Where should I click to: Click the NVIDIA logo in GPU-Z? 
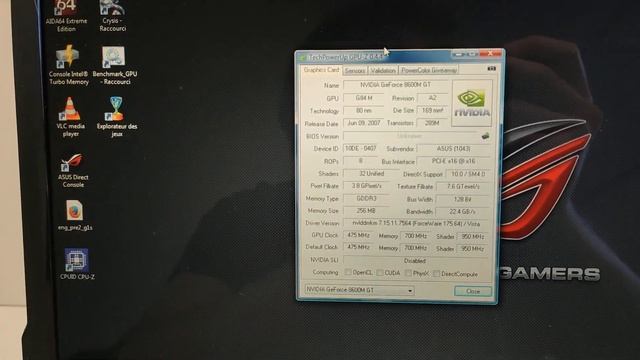pyautogui.click(x=472, y=103)
